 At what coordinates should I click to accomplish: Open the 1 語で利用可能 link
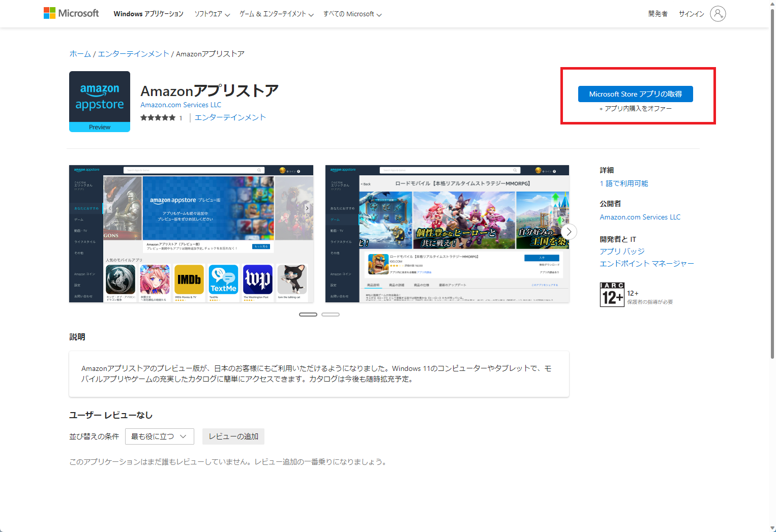624,183
